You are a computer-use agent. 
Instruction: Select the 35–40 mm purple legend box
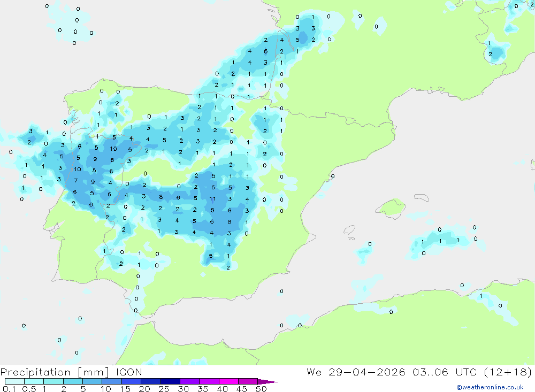(x=209, y=381)
